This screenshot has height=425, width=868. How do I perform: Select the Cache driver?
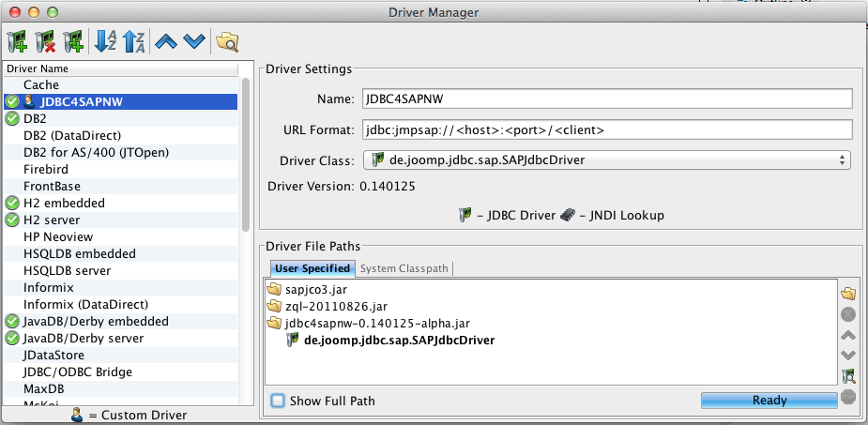click(x=121, y=84)
